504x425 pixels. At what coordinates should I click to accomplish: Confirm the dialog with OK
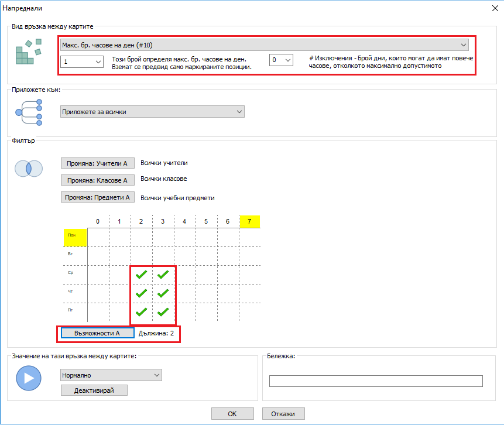pos(232,413)
